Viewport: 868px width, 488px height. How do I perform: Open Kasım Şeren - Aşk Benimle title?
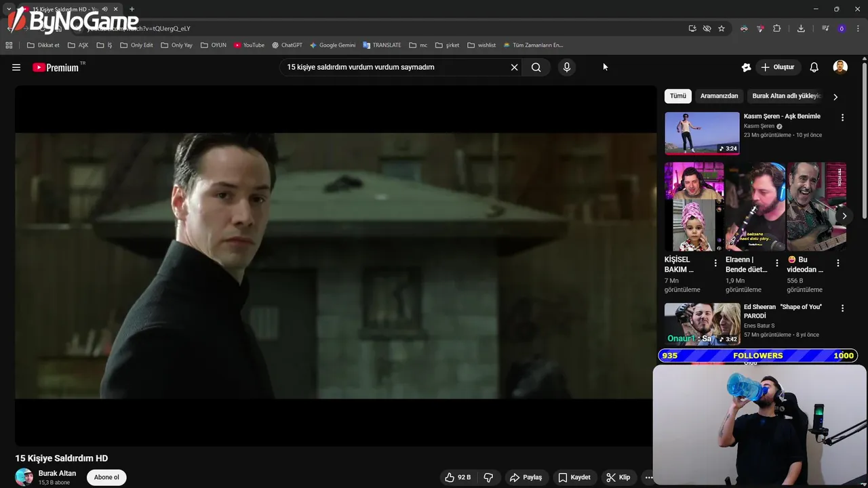(782, 117)
